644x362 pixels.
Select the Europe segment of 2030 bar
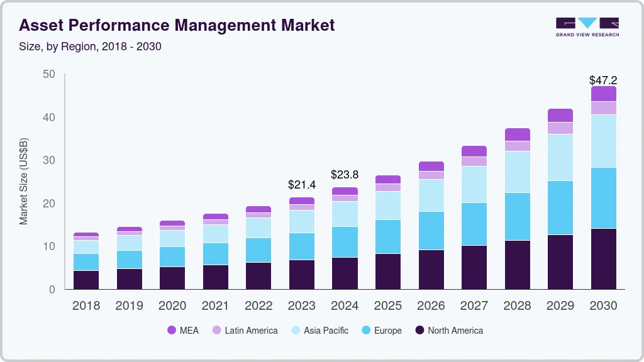603,198
